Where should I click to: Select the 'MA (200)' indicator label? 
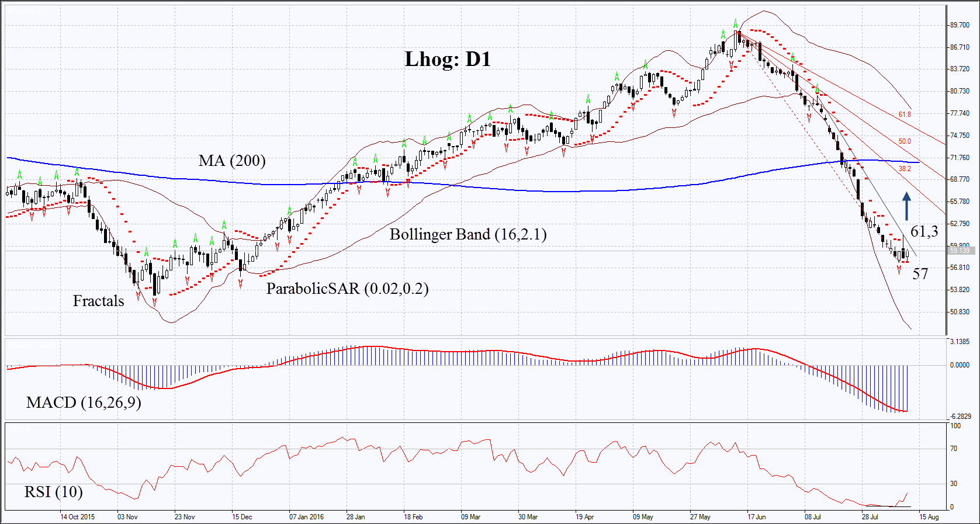pyautogui.click(x=232, y=161)
